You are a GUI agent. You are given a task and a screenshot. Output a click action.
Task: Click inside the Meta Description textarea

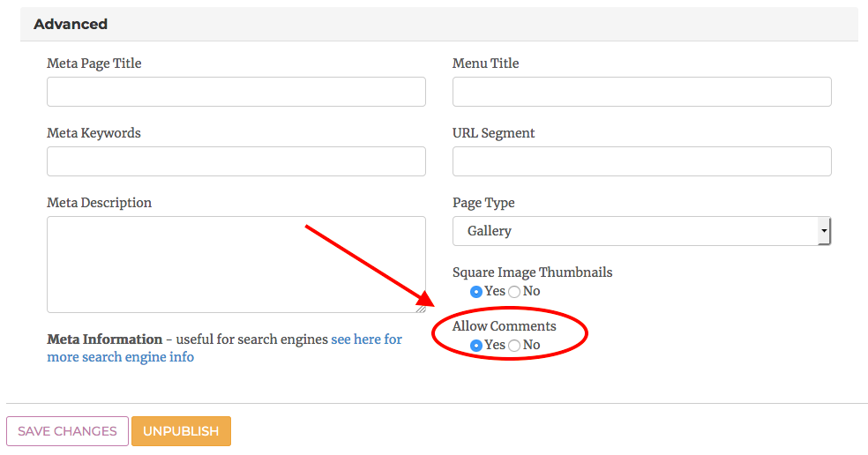(x=236, y=264)
